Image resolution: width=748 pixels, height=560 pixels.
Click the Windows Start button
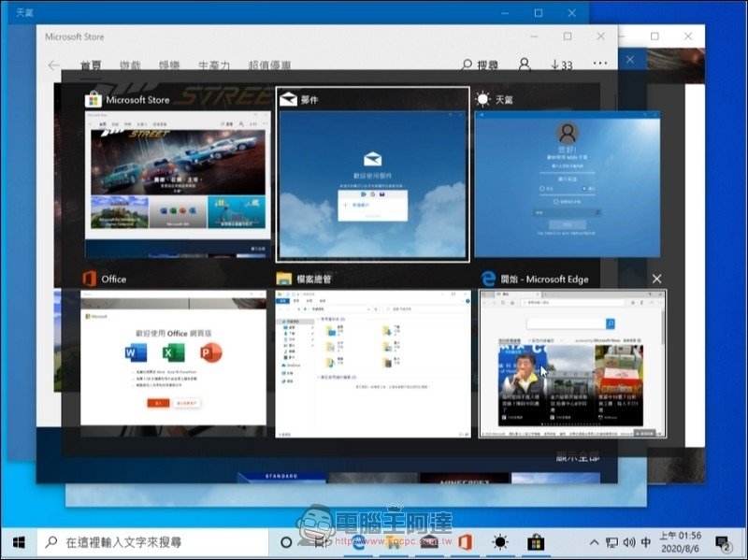[x=18, y=542]
